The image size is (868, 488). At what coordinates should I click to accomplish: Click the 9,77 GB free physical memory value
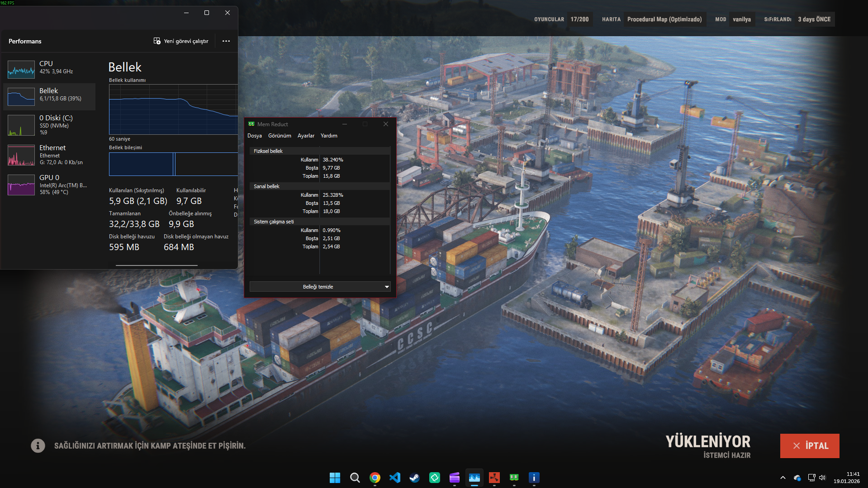[x=332, y=168]
